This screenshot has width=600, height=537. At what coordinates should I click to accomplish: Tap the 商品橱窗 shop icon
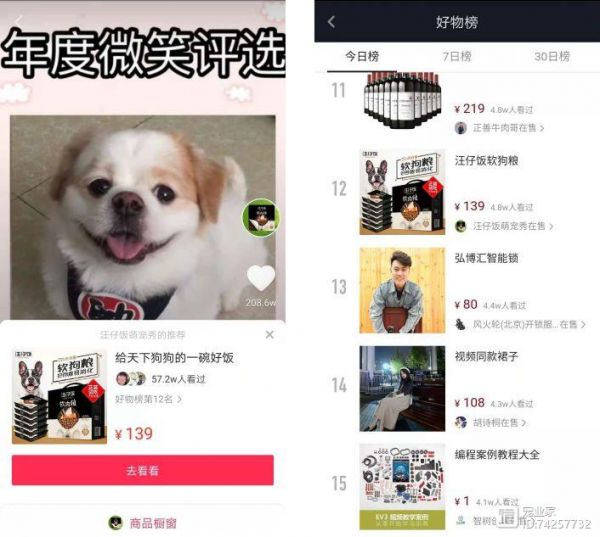pos(116,522)
